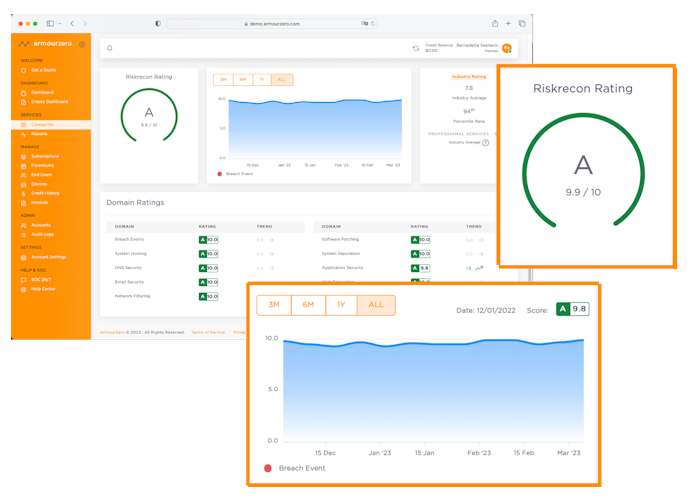Click the Freemiums gift icon

[x=23, y=166]
